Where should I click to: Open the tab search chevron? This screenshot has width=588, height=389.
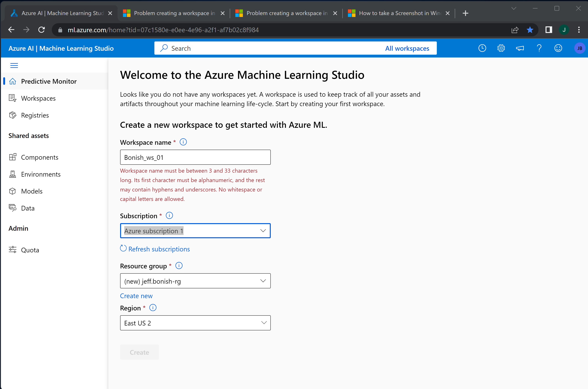pos(514,8)
